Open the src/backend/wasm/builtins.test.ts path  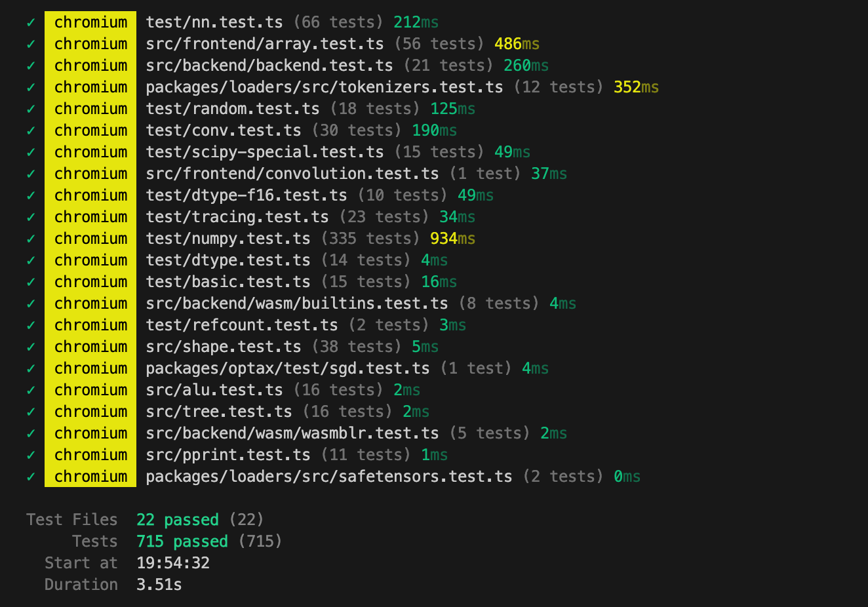coord(296,303)
